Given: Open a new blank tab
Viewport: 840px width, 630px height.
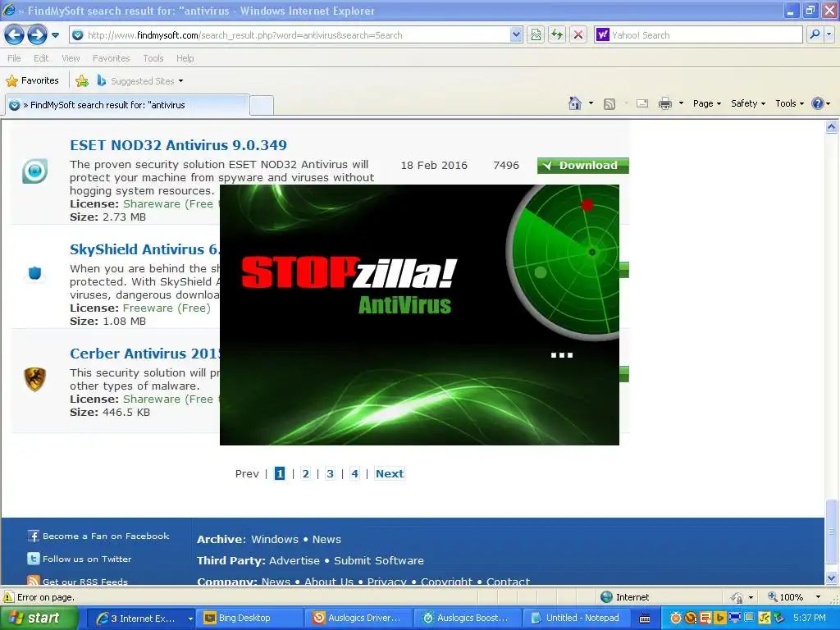Looking at the screenshot, I should click(262, 105).
